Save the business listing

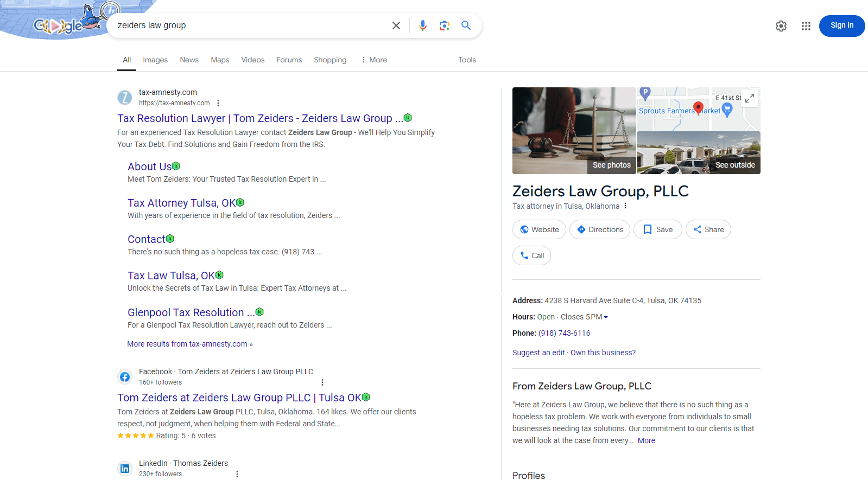658,229
